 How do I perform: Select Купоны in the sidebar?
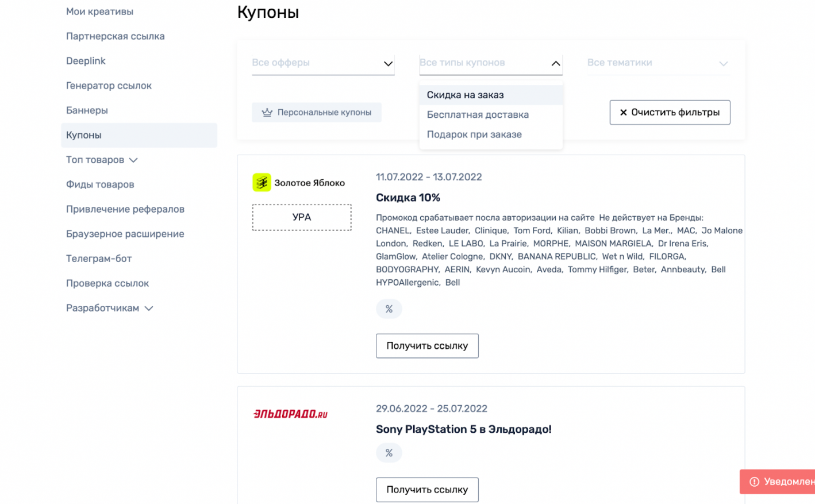point(139,135)
